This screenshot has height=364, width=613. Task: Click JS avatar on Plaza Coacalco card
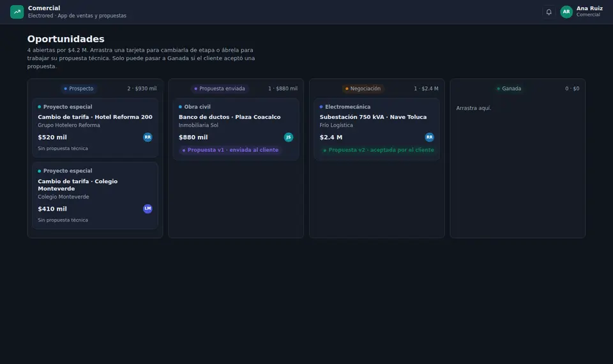[x=289, y=137]
